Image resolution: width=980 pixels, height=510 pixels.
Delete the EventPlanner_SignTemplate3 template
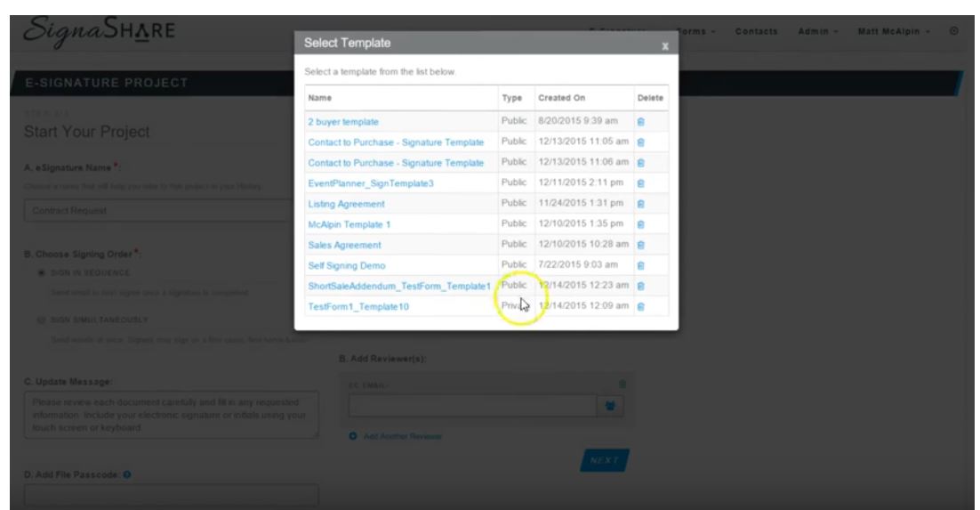pos(640,183)
